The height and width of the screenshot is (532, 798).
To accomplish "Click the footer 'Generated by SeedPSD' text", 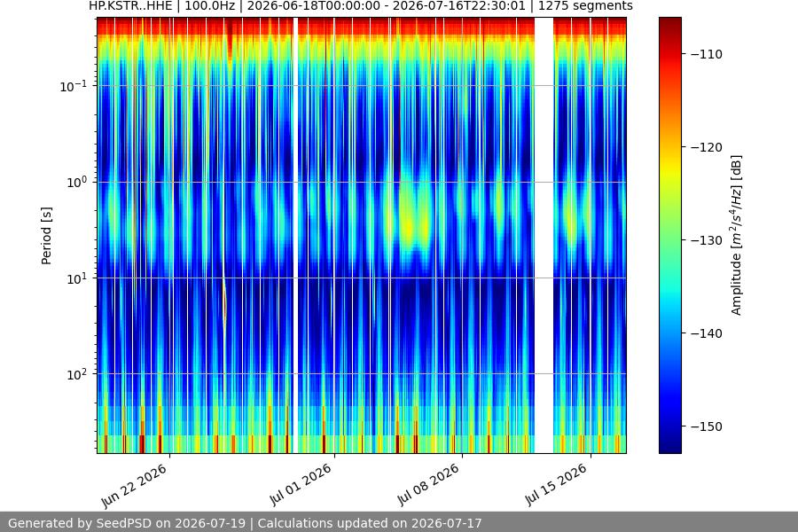I will [x=245, y=523].
